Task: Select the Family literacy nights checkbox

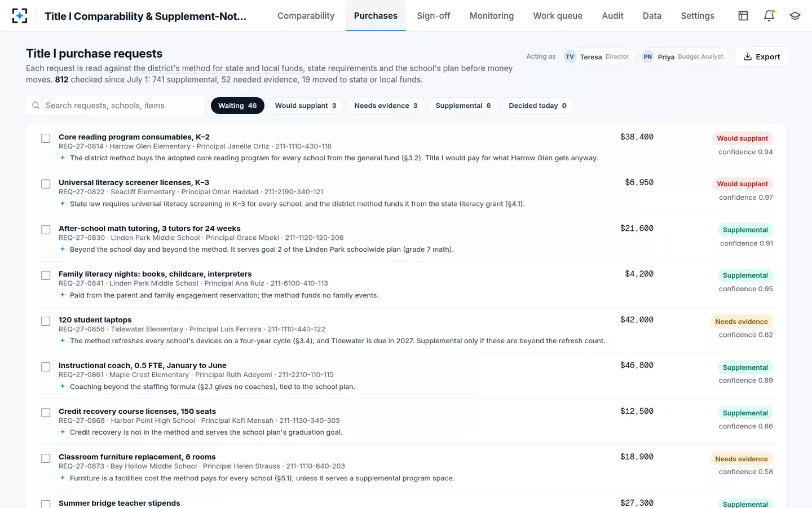Action: point(46,275)
